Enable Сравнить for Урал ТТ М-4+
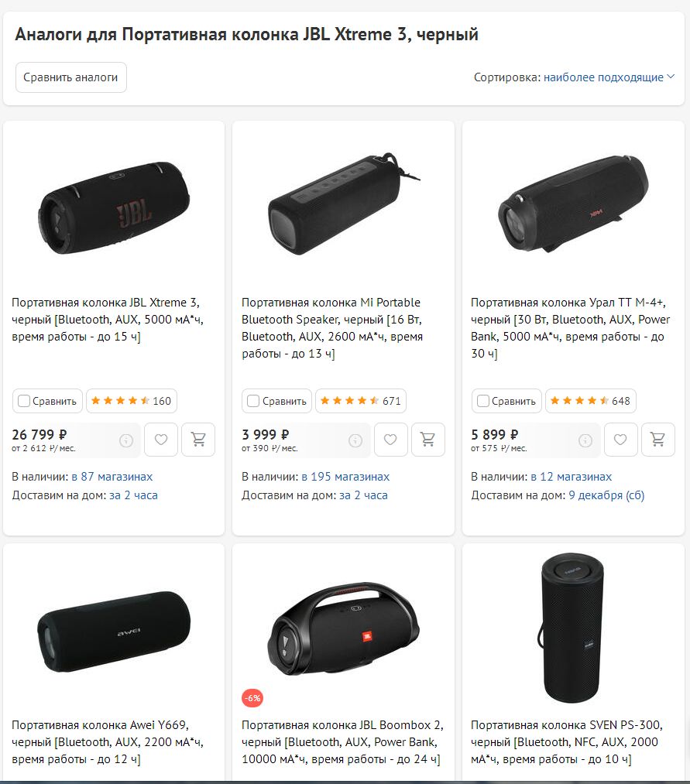690x784 pixels. pyautogui.click(x=483, y=401)
